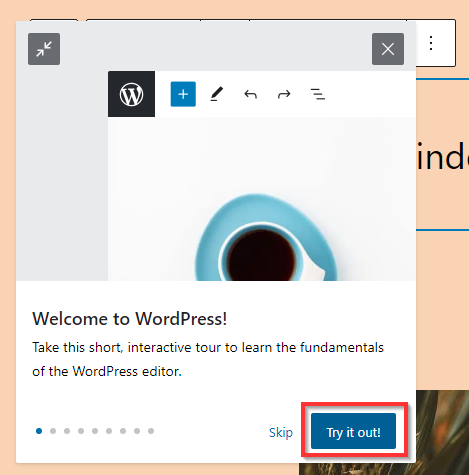Select the first blue tour step dot
This screenshot has width=469, height=475.
pyautogui.click(x=39, y=431)
